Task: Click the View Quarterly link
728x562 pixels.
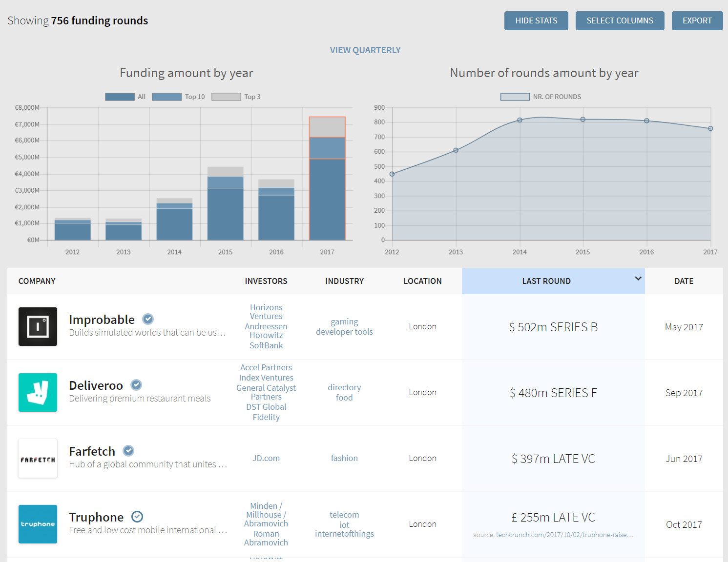Action: [365, 50]
